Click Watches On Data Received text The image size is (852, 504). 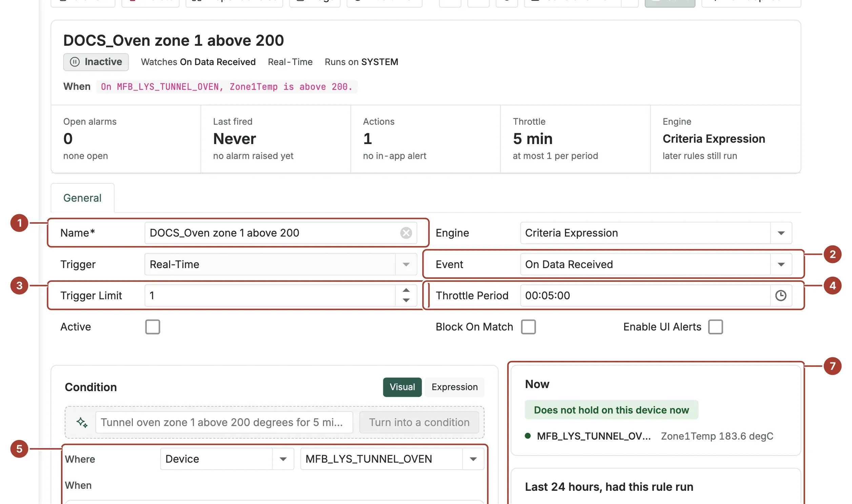pos(198,62)
